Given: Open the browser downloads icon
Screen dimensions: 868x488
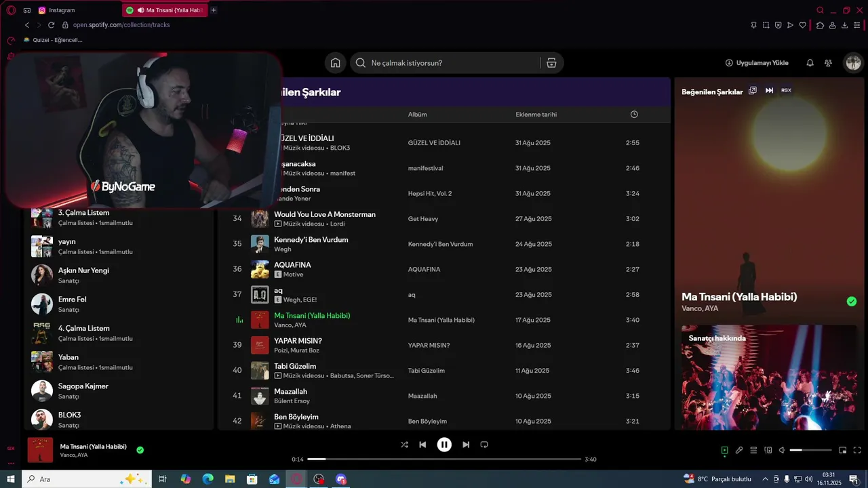Looking at the screenshot, I should (x=845, y=25).
